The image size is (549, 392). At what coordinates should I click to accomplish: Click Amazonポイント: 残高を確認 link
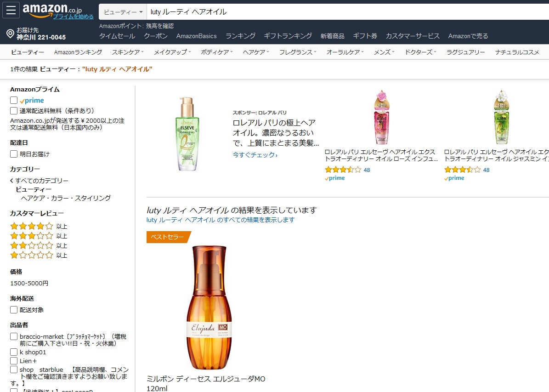pyautogui.click(x=136, y=26)
